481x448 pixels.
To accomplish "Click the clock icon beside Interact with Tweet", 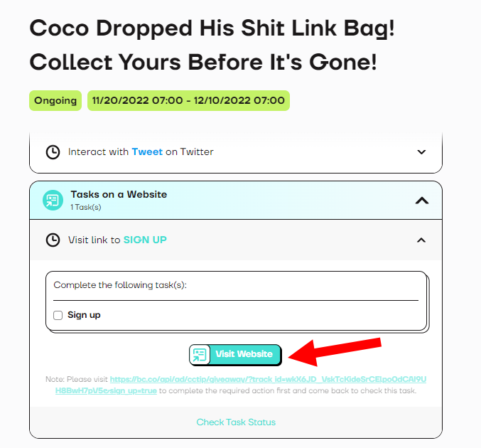I will [53, 151].
